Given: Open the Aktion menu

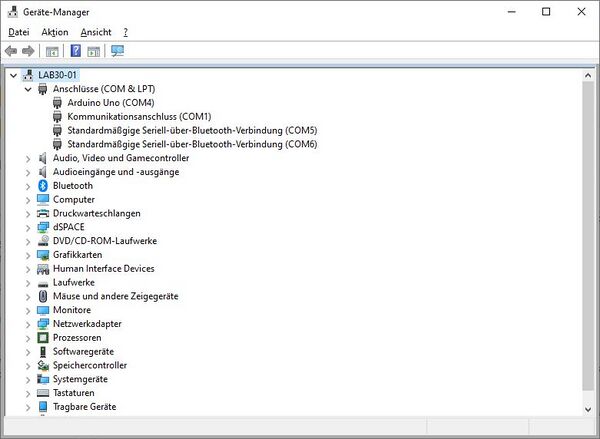Looking at the screenshot, I should (55, 32).
